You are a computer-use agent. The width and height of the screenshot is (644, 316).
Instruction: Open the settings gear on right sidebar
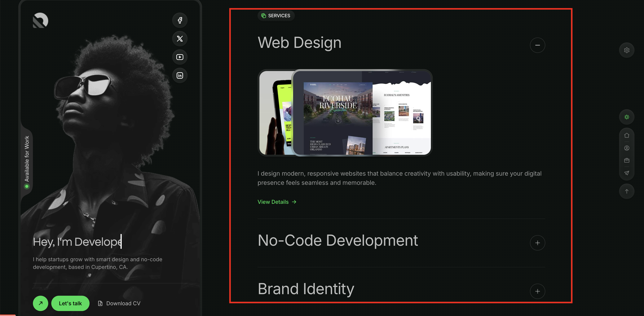point(627,50)
